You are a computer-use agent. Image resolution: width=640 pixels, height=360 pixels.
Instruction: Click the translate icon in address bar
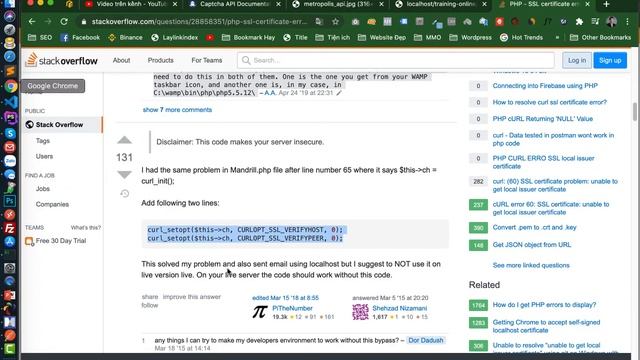tap(320, 22)
